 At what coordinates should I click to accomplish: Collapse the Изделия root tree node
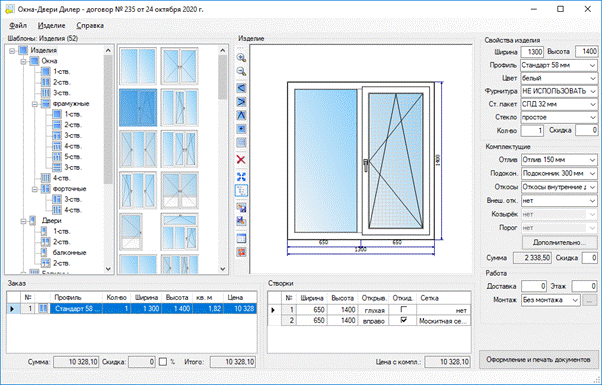click(12, 50)
